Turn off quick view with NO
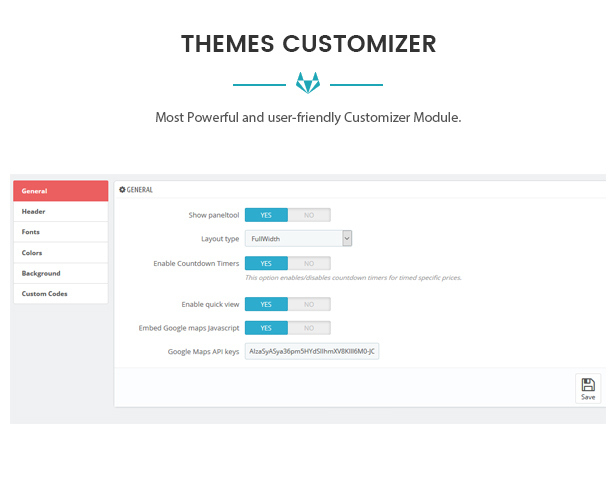616x490 pixels. coord(309,304)
